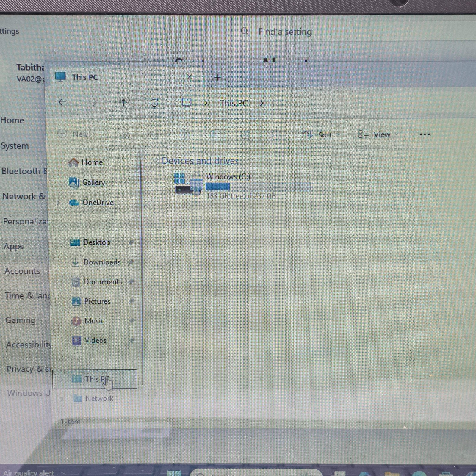Click the Copy toolbar icon
476x476 pixels.
coord(154,134)
